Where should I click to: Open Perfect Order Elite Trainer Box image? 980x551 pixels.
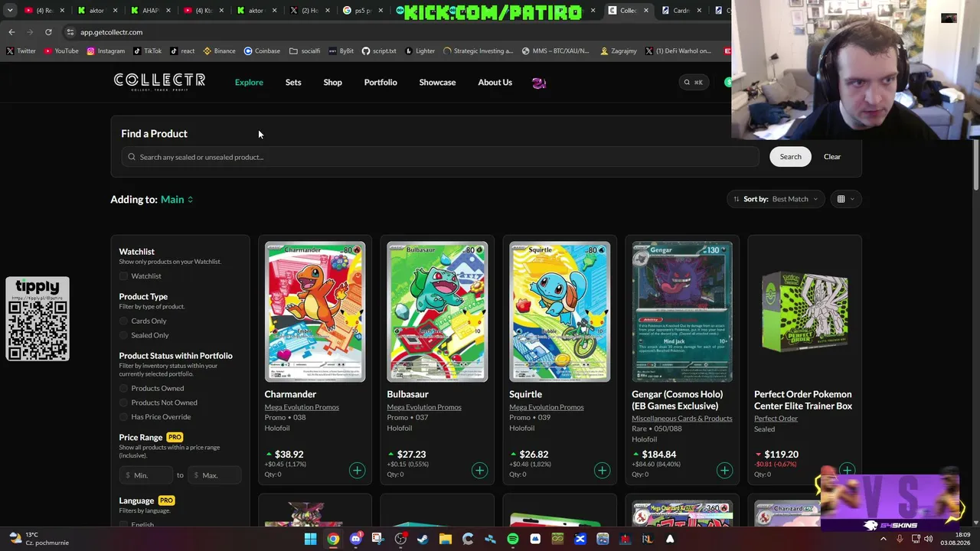pyautogui.click(x=805, y=311)
